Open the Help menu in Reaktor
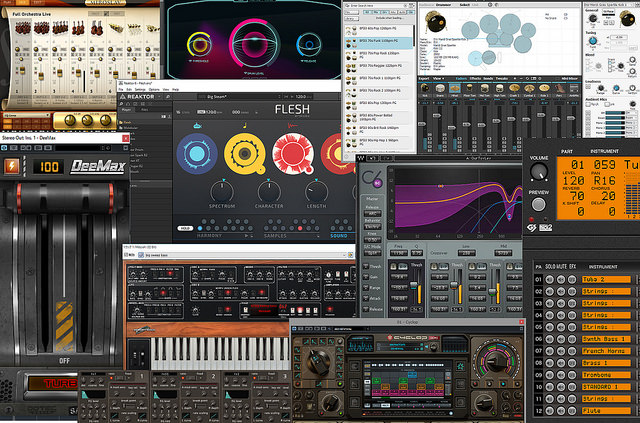The width and height of the screenshot is (640, 423). pyautogui.click(x=176, y=89)
